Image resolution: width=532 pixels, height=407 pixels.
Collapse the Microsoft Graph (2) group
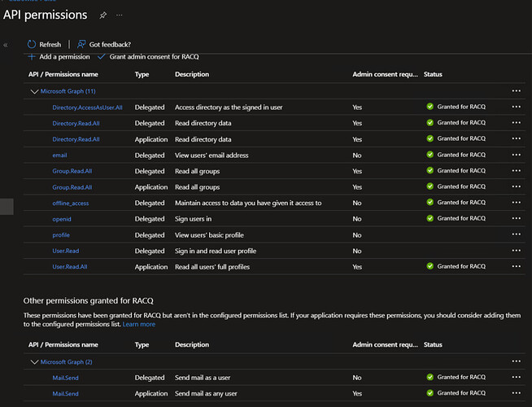click(x=34, y=361)
